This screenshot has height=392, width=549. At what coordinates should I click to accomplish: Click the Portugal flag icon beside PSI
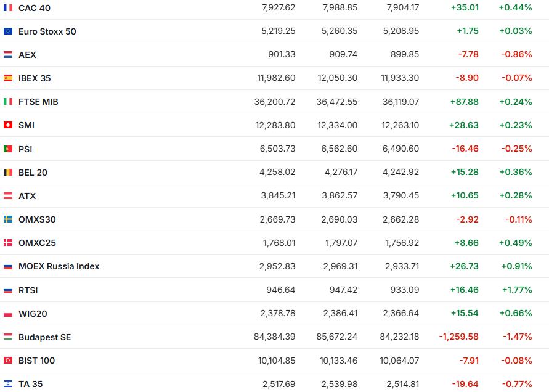[x=8, y=149]
